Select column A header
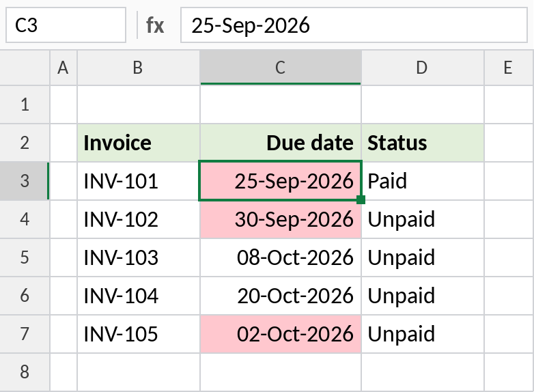This screenshot has height=392, width=534. (x=64, y=68)
